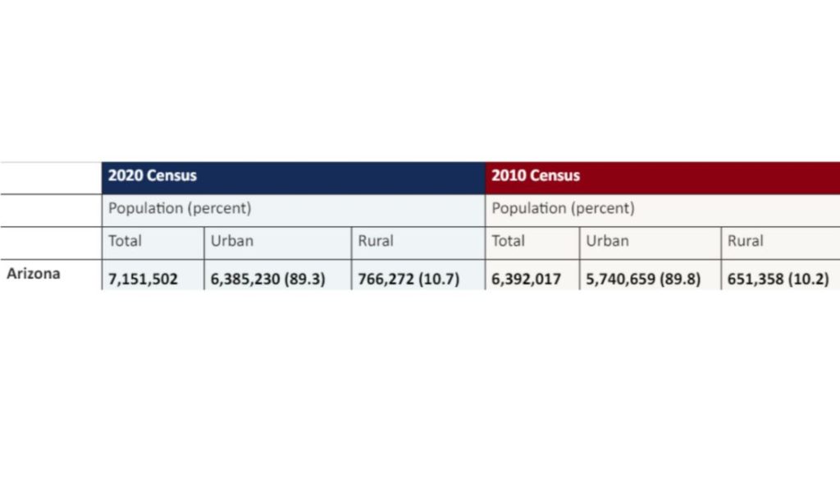Click the Urban column header for 2020
The width and height of the screenshot is (840, 504).
[x=232, y=241]
